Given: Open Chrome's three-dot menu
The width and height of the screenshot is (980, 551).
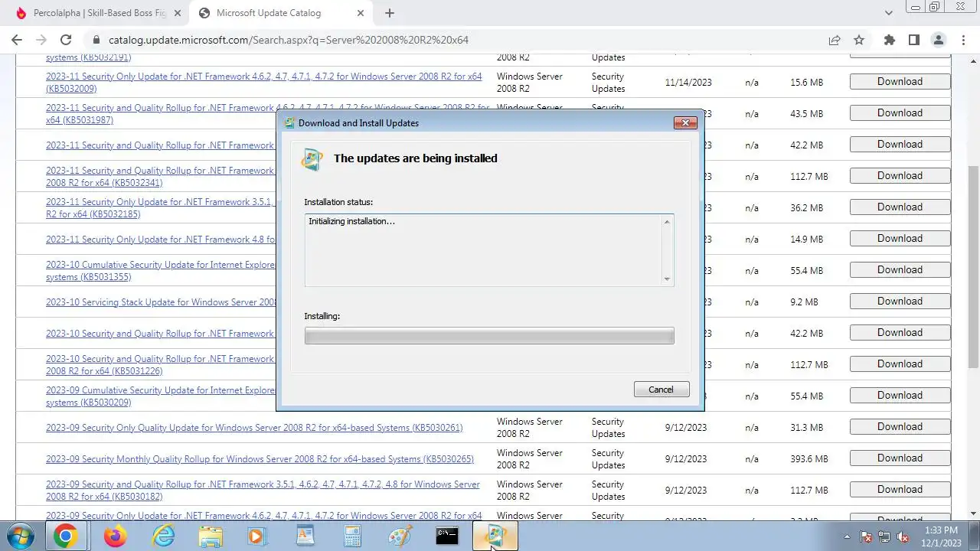Looking at the screenshot, I should (x=962, y=40).
